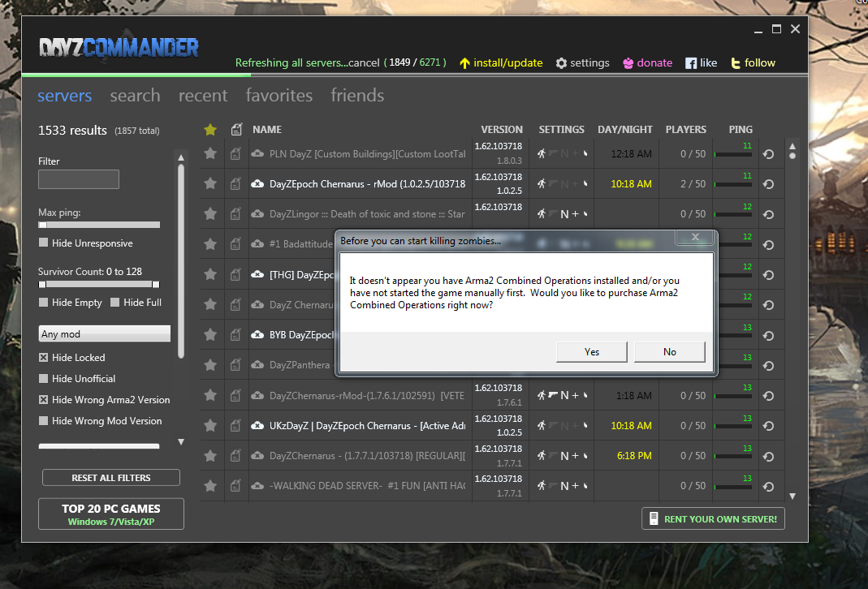The height and width of the screenshot is (589, 868).
Task: Star the WALKING DEAD SERVER row
Action: click(209, 486)
